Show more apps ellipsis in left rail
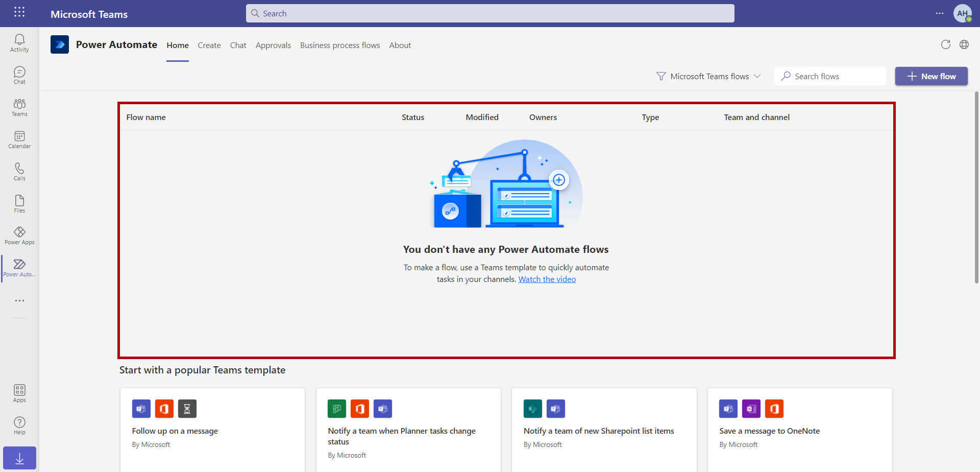 19,301
